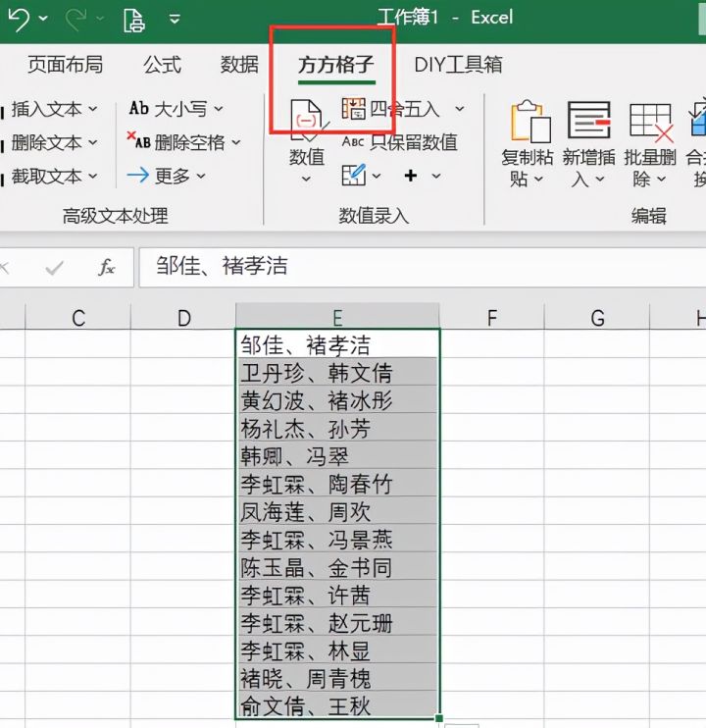Select column D header
706x728 pixels.
click(183, 318)
